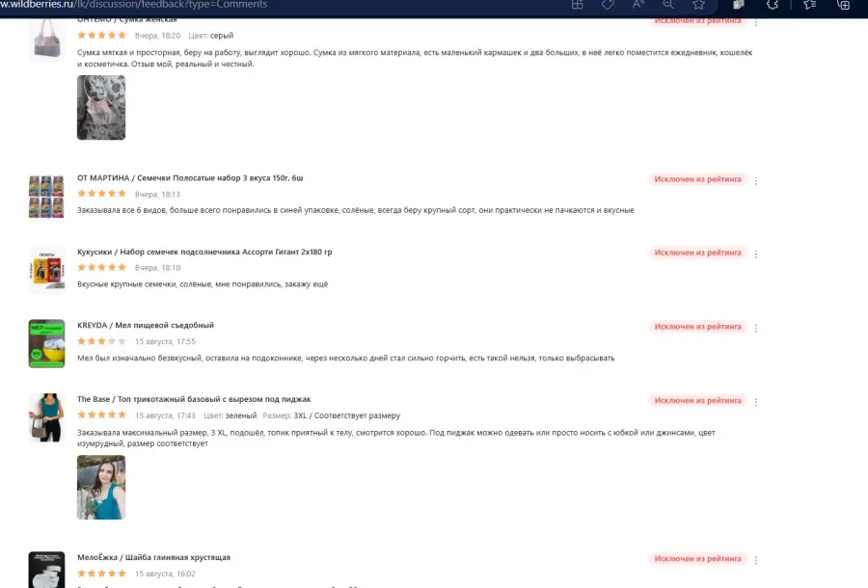This screenshot has height=588, width=868.
Task: Click the text Цвет: зеленый
Action: point(231,415)
